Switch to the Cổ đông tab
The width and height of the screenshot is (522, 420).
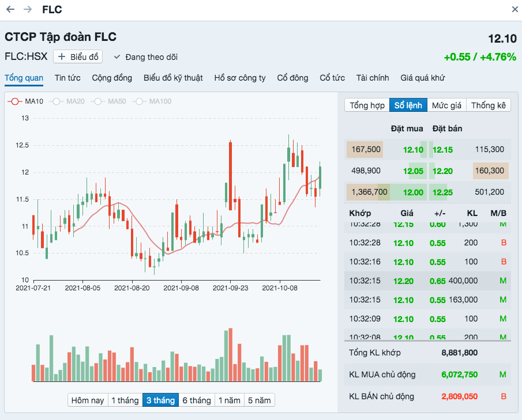pos(292,78)
